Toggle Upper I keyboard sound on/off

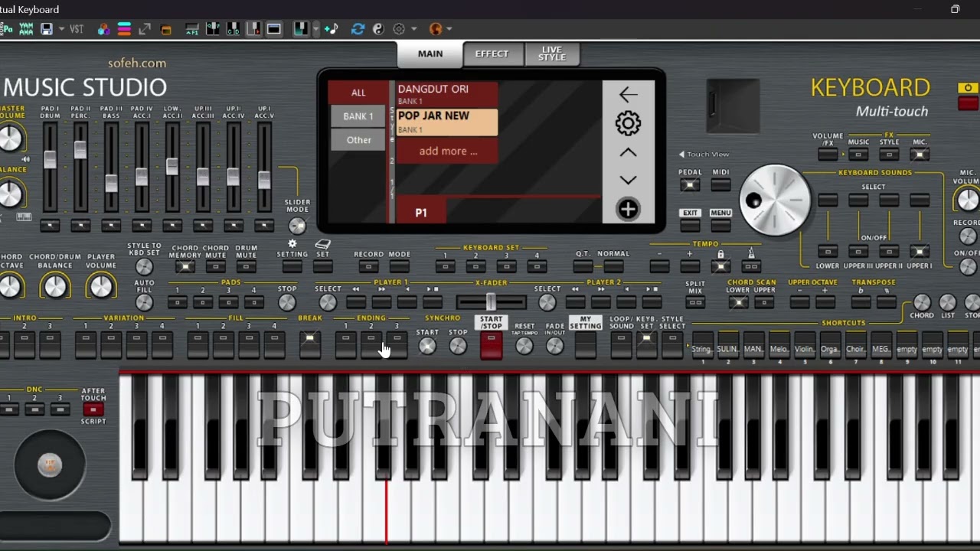click(x=920, y=252)
